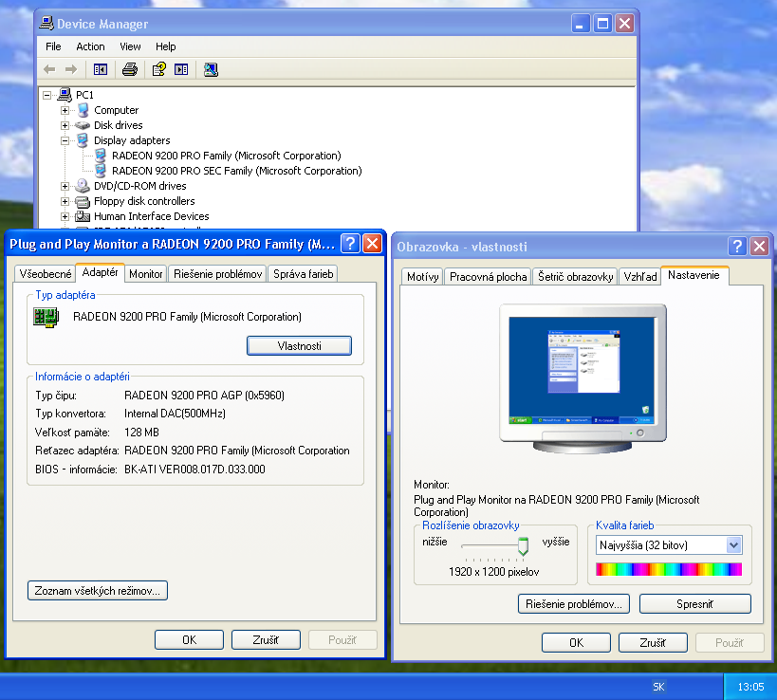Open the Kvalita farieb color depth dropdown
This screenshot has height=700, width=777.
[x=732, y=545]
